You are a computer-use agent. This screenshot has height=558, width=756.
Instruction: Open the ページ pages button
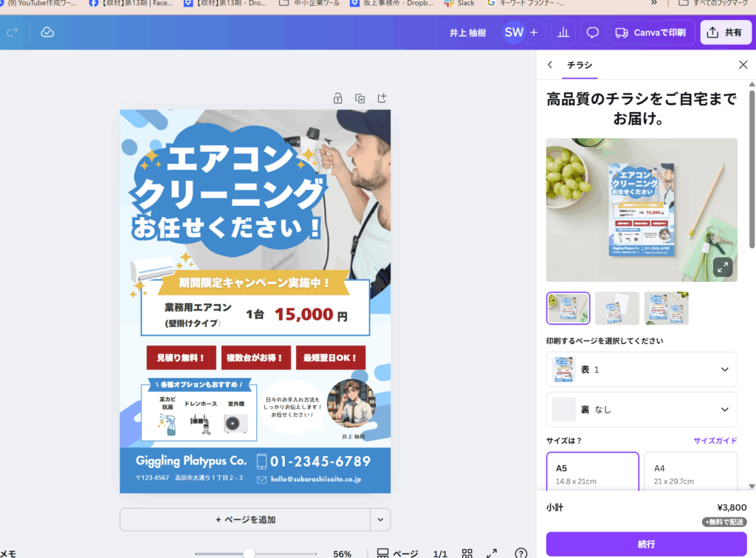click(397, 554)
